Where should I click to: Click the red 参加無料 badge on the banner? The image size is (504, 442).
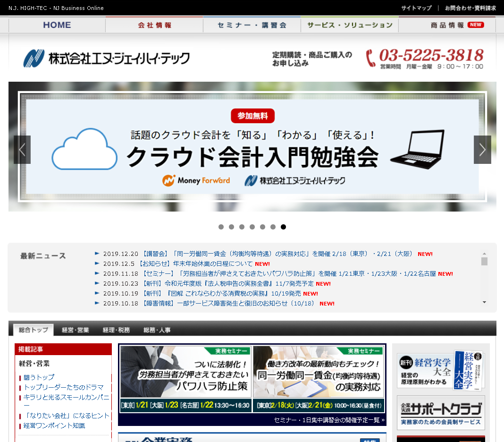pyautogui.click(x=252, y=115)
